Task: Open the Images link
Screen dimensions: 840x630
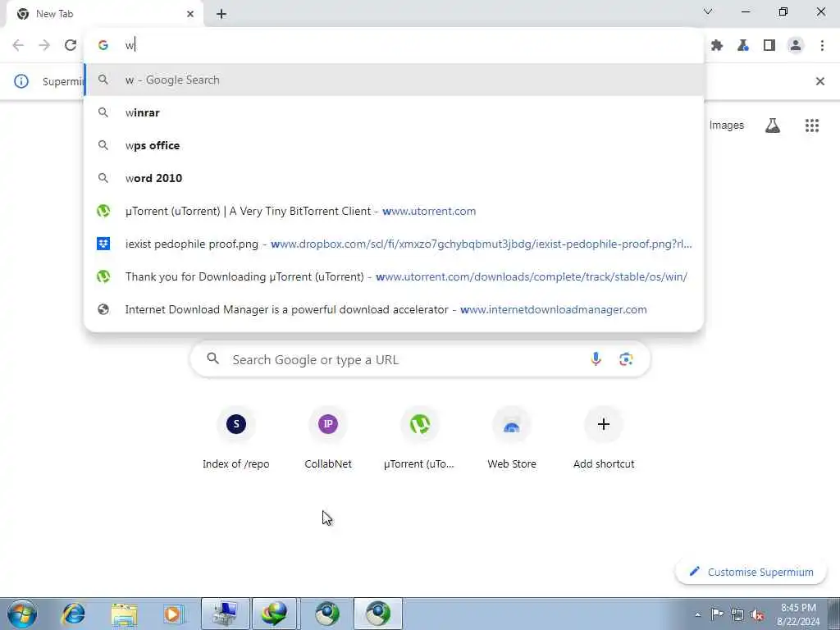Action: (727, 126)
